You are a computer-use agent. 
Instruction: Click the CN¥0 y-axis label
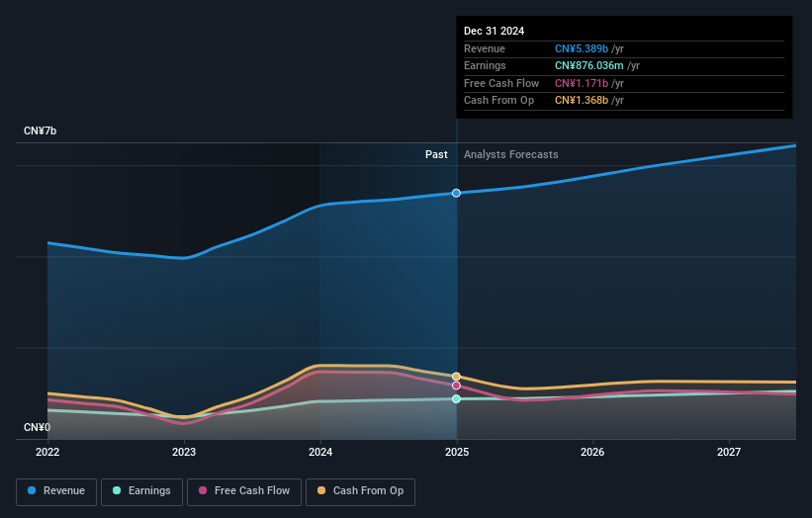(38, 427)
